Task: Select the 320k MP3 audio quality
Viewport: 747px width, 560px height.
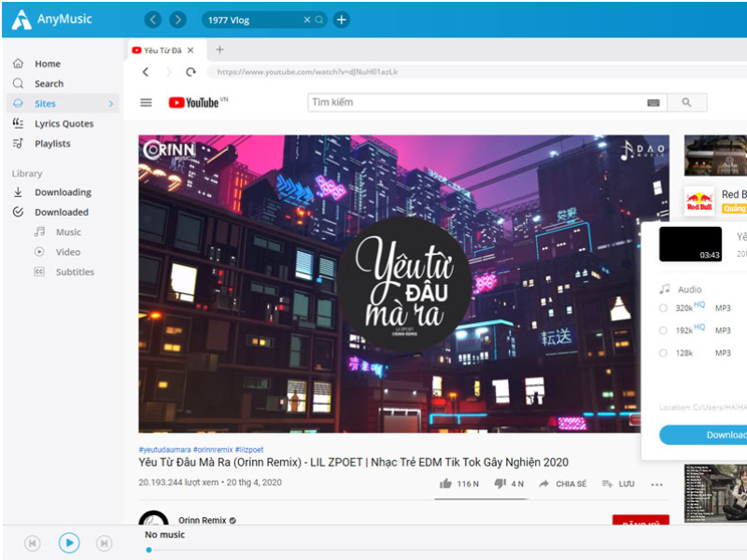Action: [663, 308]
